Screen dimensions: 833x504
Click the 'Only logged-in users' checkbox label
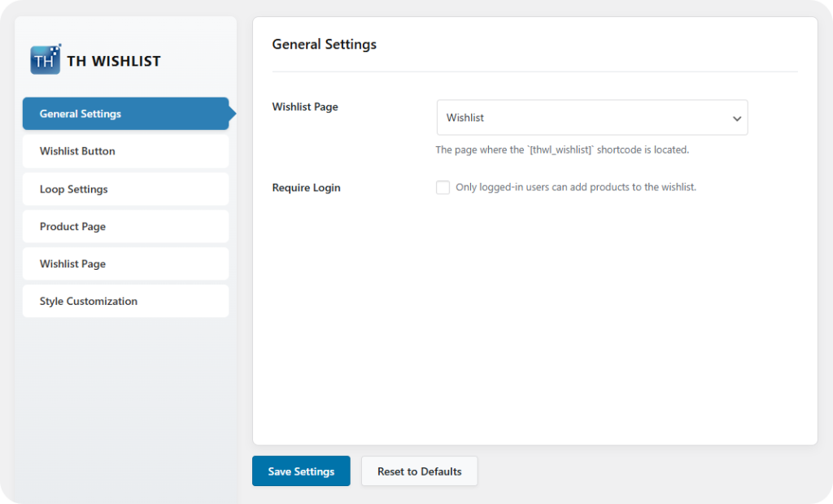(576, 187)
